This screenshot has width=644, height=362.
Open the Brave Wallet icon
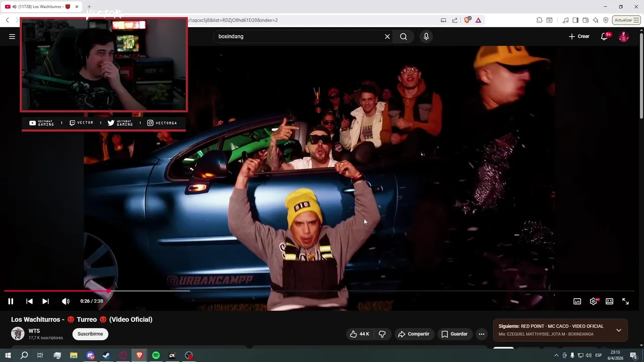pyautogui.click(x=586, y=20)
